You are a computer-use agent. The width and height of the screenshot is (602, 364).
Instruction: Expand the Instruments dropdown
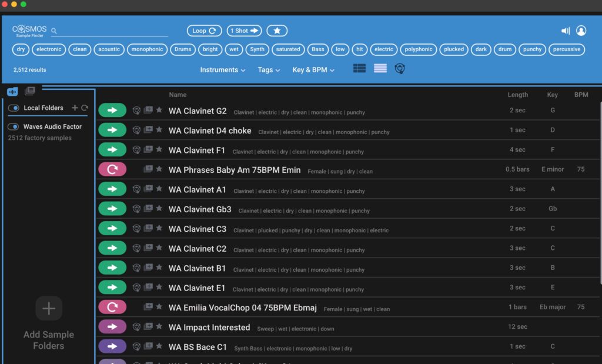pyautogui.click(x=222, y=70)
